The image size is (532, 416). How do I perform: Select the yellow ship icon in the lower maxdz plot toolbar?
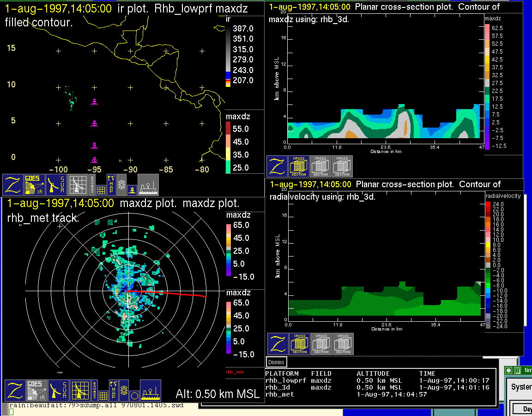[x=150, y=391]
